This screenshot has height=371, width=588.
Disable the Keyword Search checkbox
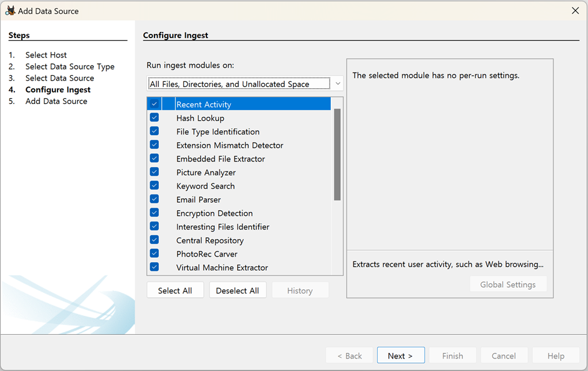(154, 185)
